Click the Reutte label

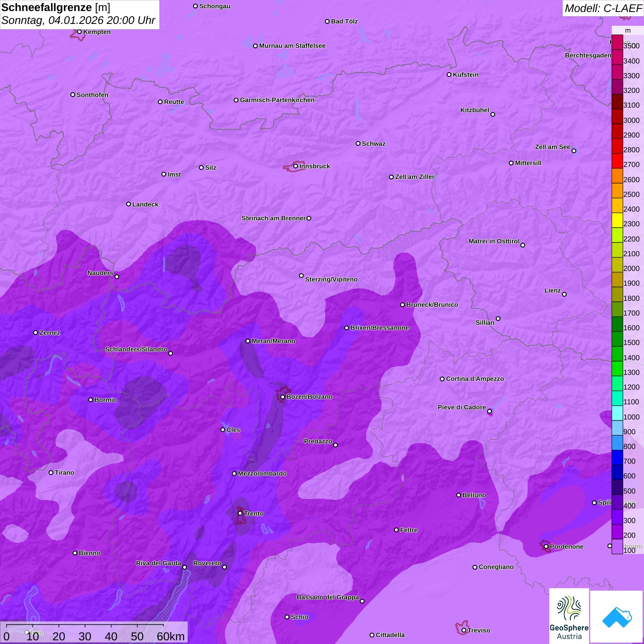174,102
